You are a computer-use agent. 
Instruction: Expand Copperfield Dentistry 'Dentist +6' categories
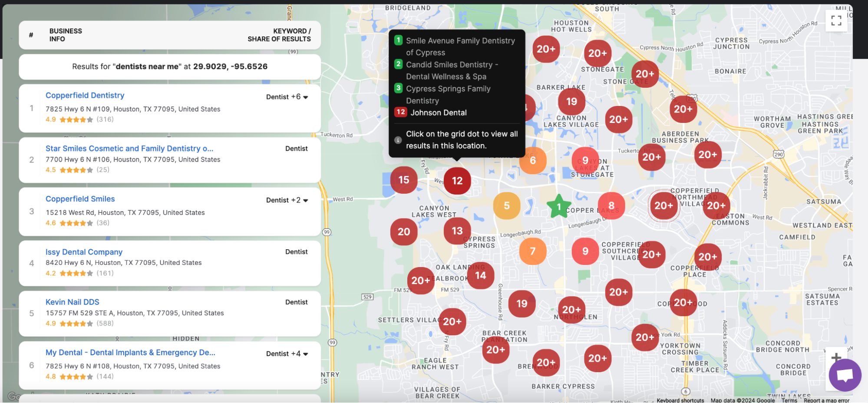pyautogui.click(x=287, y=97)
